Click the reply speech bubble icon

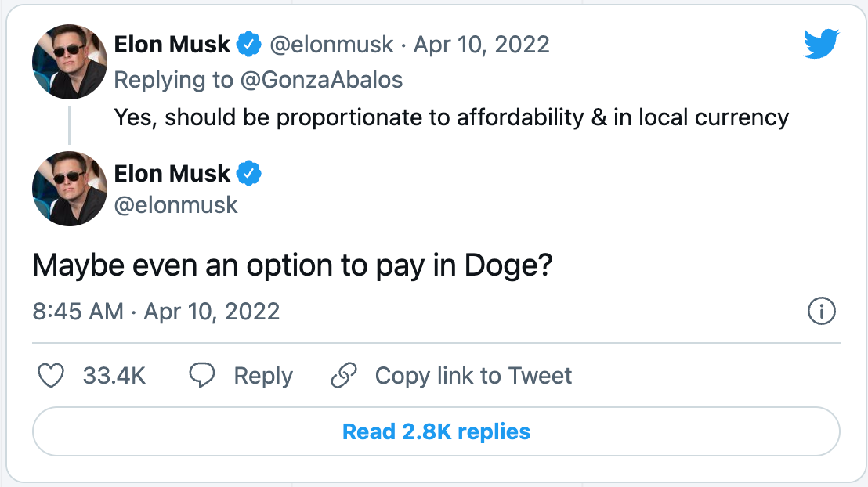click(x=202, y=376)
